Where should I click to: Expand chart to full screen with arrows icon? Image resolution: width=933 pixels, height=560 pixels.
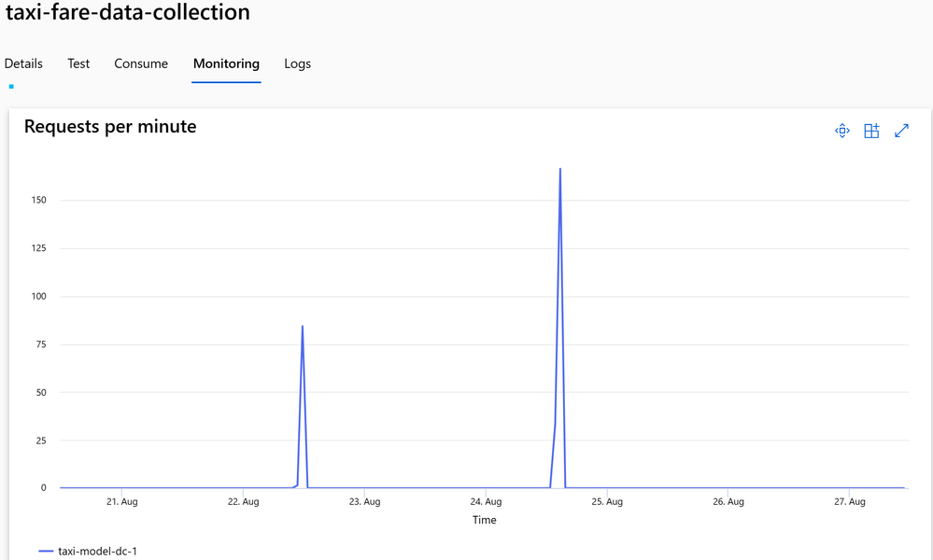point(901,132)
